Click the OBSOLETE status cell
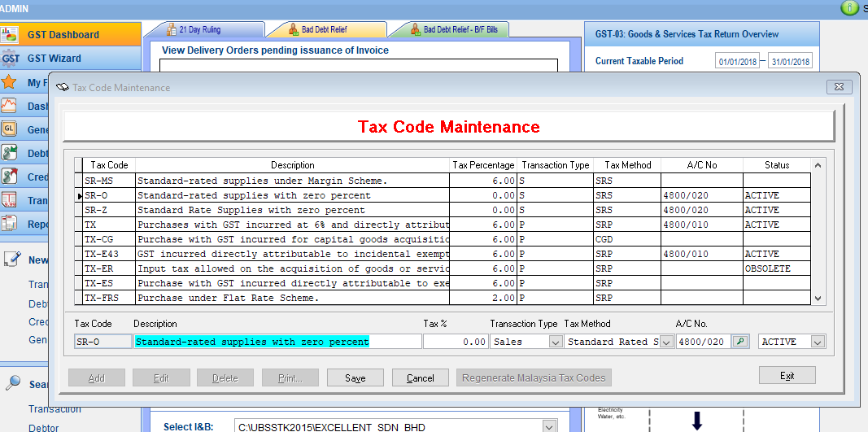Image resolution: width=868 pixels, height=432 pixels. coord(777,268)
